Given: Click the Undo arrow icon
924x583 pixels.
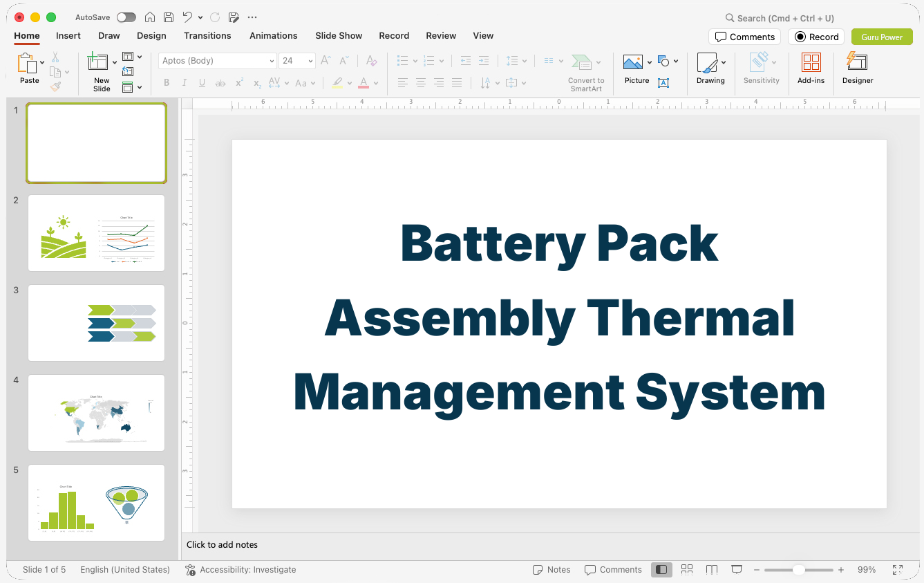Looking at the screenshot, I should coord(187,17).
